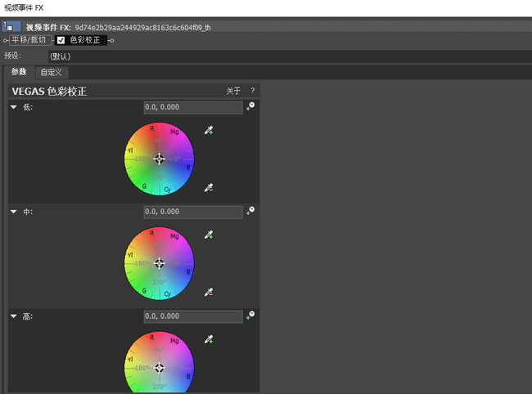This screenshot has width=532, height=394.
Task: Click the video event FX icon at top left
Action: coord(8,27)
